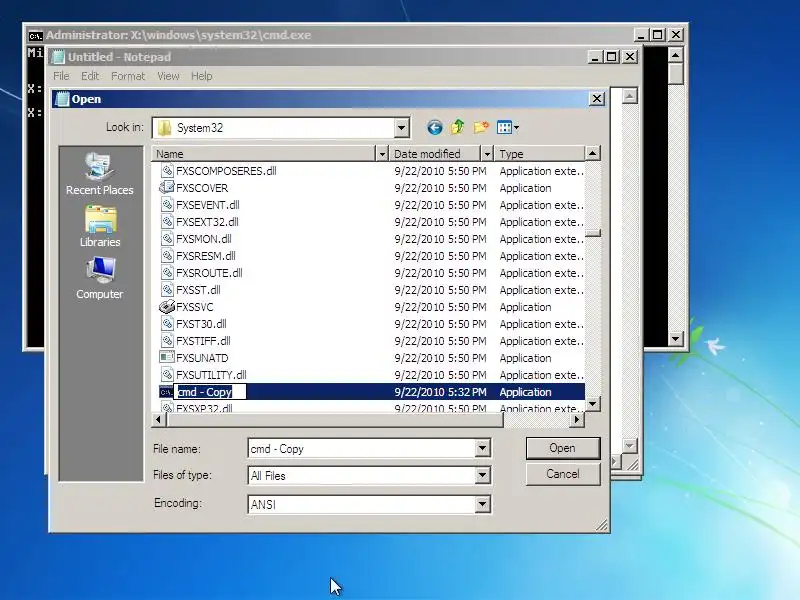This screenshot has width=800, height=600.
Task: Click the Open button
Action: click(x=563, y=448)
